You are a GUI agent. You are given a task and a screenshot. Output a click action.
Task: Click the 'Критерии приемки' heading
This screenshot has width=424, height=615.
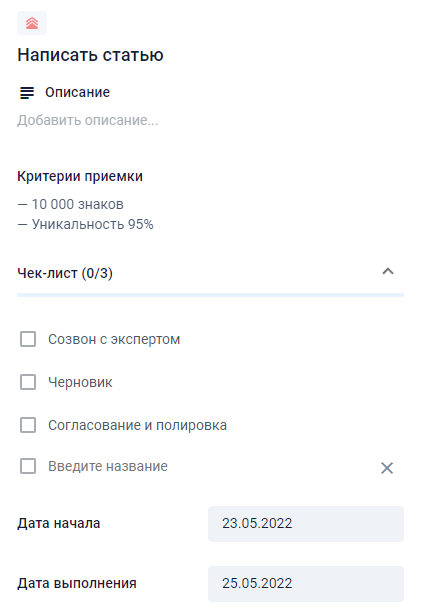[x=80, y=176]
